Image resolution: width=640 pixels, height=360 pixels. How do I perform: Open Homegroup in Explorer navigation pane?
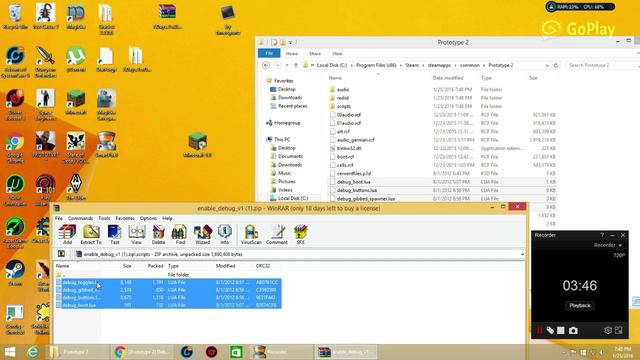tap(287, 123)
